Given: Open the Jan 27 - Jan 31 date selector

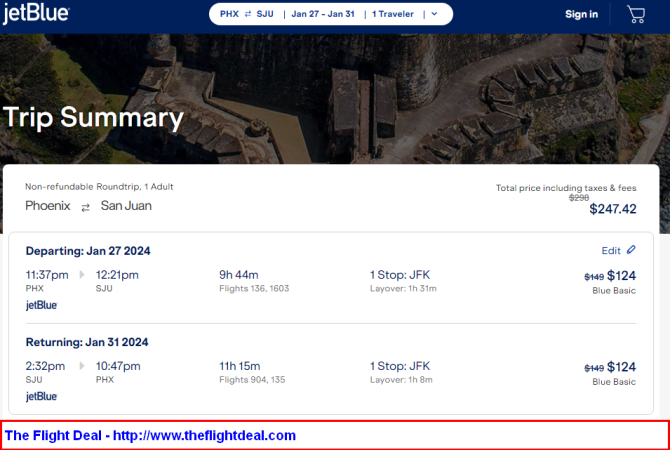Looking at the screenshot, I should 322,14.
